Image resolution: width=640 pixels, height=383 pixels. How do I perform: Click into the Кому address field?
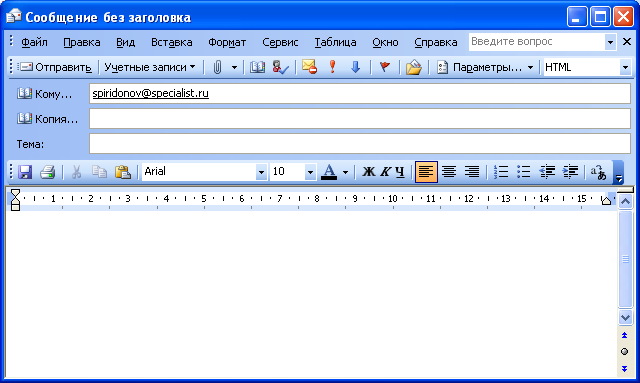pos(360,94)
